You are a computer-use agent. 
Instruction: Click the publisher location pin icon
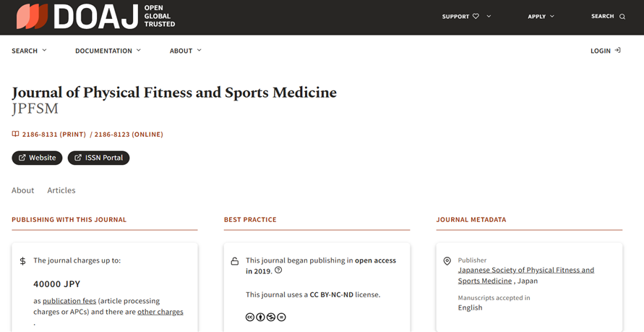[x=447, y=261]
